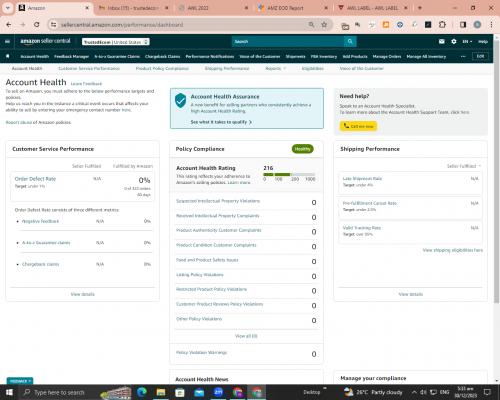Switch to the AWL 2022 tab
This screenshot has width=500, height=400.
point(213,8)
